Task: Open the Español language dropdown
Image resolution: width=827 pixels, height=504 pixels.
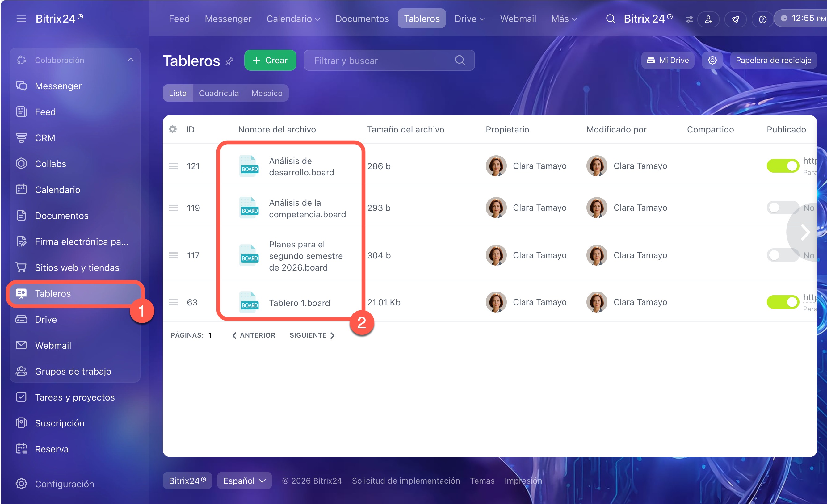Action: coord(244,481)
